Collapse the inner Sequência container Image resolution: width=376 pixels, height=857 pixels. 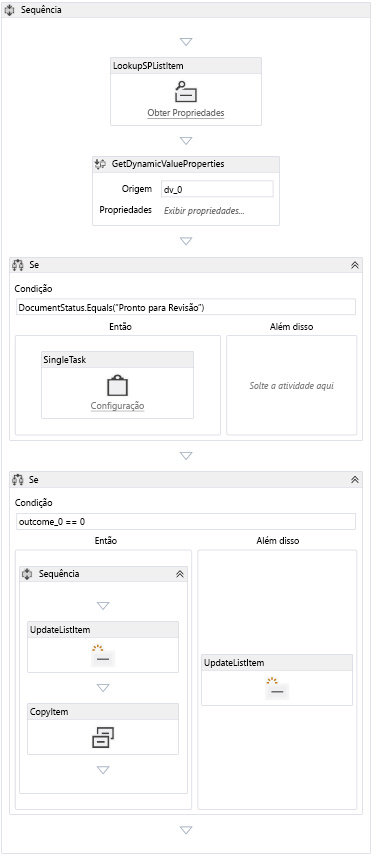[x=179, y=574]
